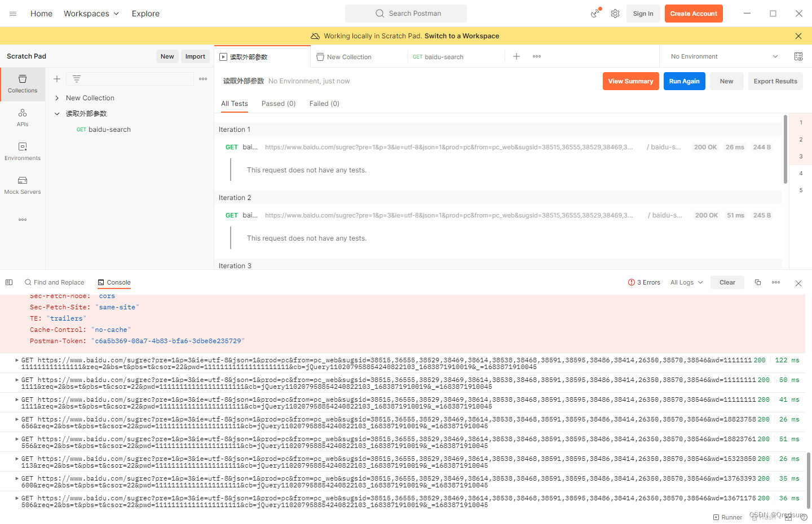This screenshot has width=812, height=524.
Task: Click Switch to a Workspace link
Action: tap(462, 36)
